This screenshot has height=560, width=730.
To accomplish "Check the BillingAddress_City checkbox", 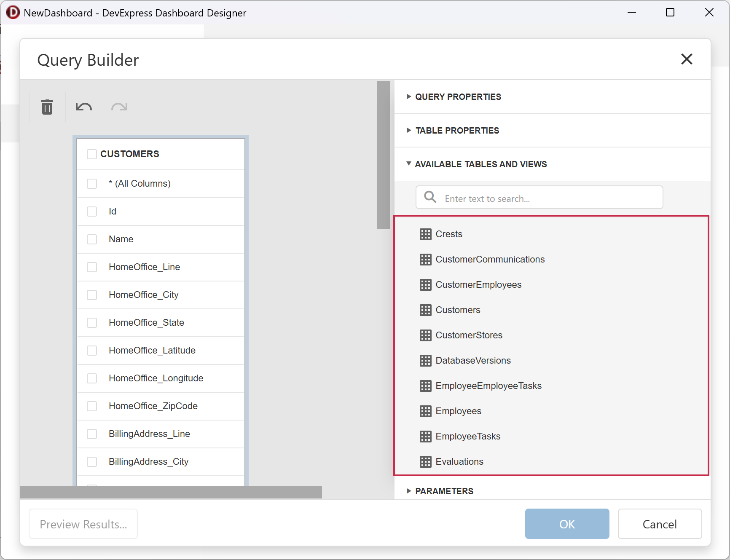I will [x=92, y=462].
